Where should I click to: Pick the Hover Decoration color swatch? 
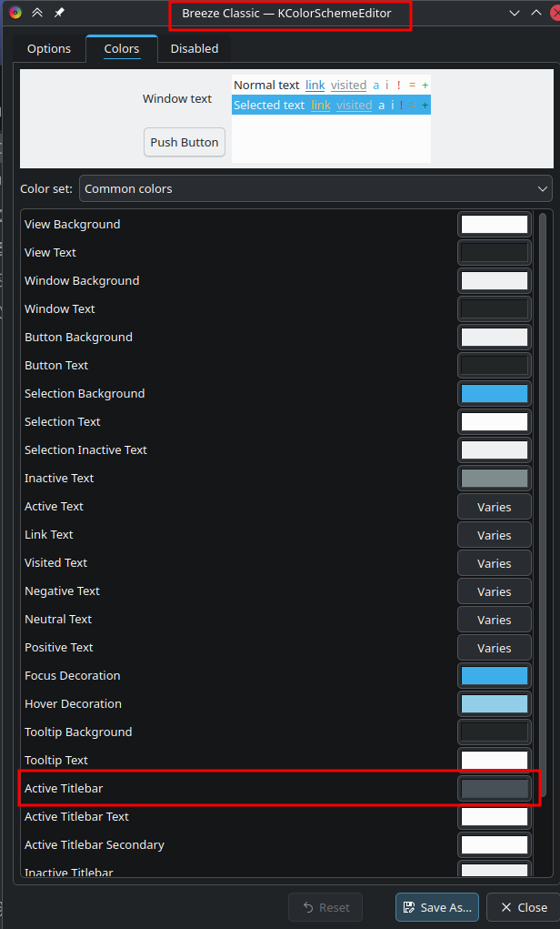(495, 704)
